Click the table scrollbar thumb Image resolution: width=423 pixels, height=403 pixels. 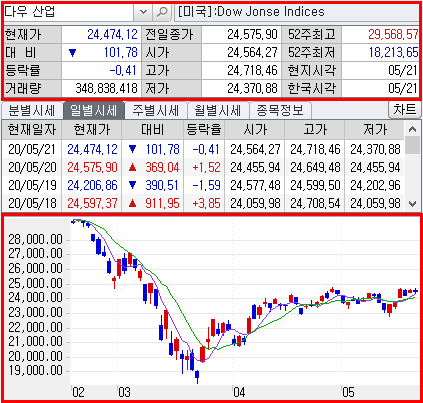pyautogui.click(x=413, y=145)
